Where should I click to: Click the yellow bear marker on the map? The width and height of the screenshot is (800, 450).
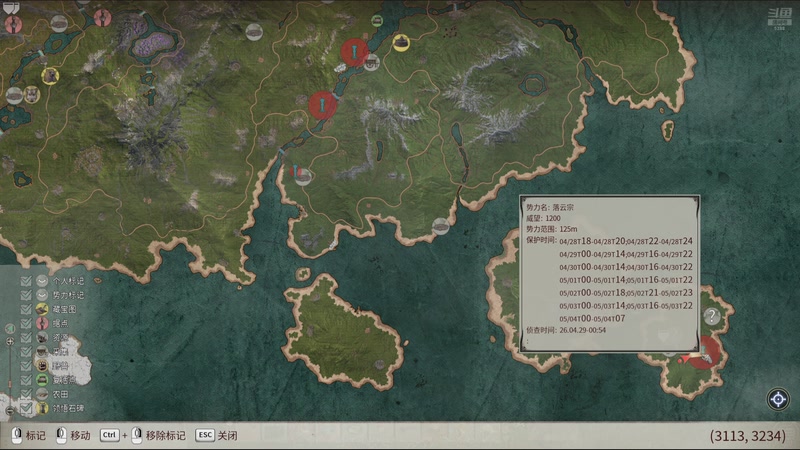click(50, 77)
